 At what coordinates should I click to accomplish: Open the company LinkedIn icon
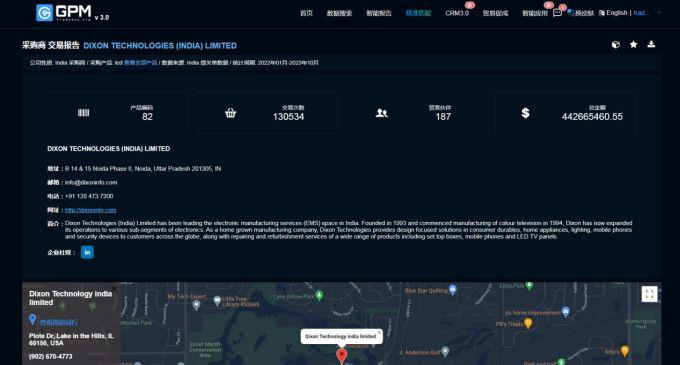[87, 252]
